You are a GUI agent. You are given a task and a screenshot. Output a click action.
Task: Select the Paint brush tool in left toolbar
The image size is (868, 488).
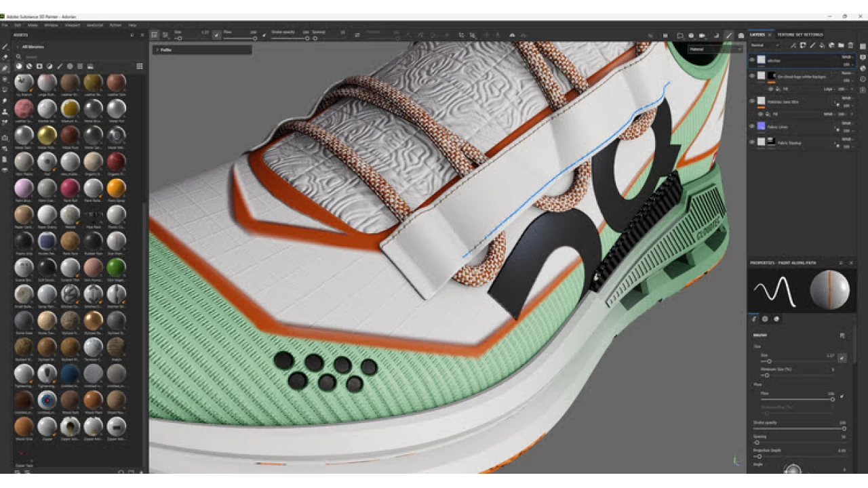pos(5,47)
